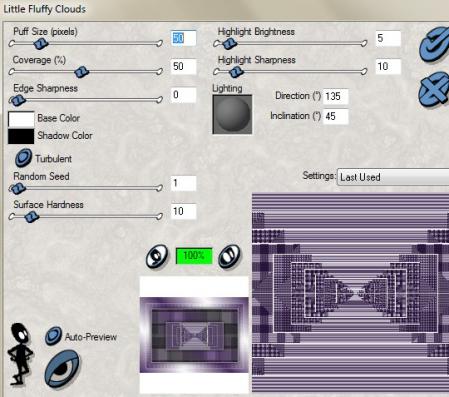449x397 pixels.
Task: Click the Direction degrees input field
Action: click(x=336, y=96)
